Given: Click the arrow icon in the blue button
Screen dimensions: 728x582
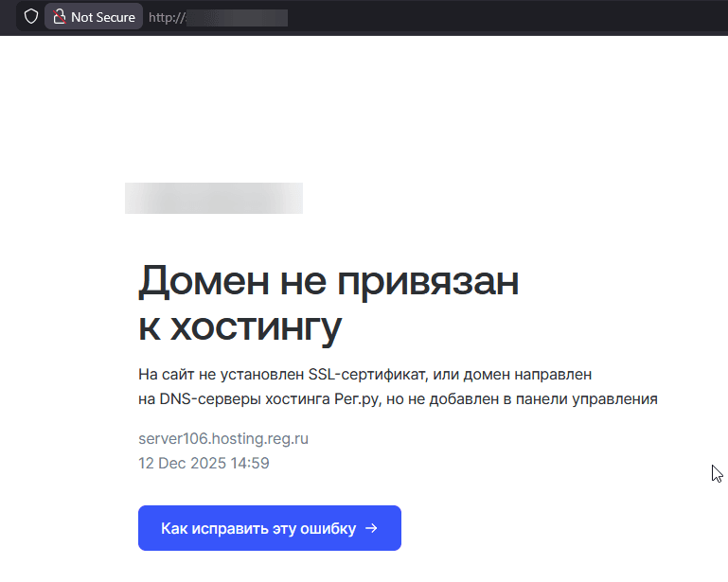Looking at the screenshot, I should (x=371, y=528).
